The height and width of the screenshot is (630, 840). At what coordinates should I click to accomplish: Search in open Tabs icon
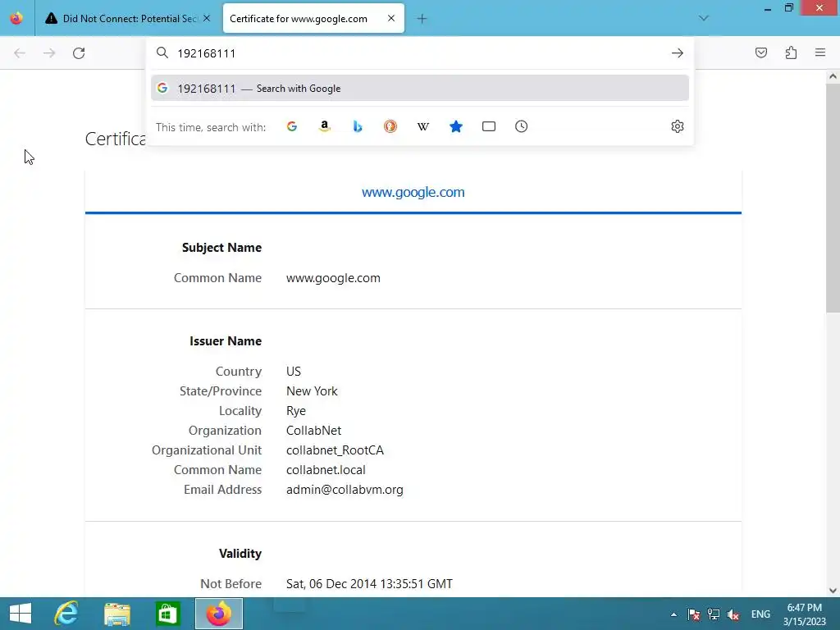point(489,126)
